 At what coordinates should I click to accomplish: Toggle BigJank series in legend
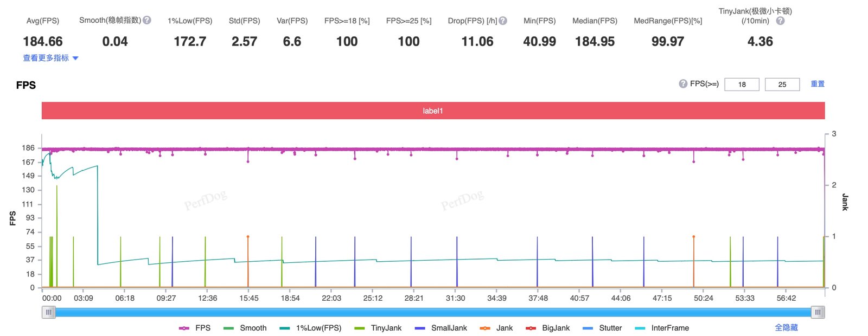tap(548, 328)
